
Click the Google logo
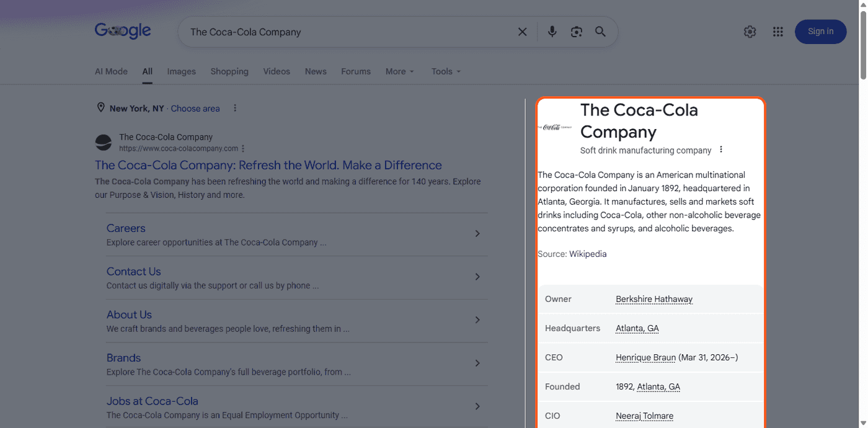pos(123,31)
